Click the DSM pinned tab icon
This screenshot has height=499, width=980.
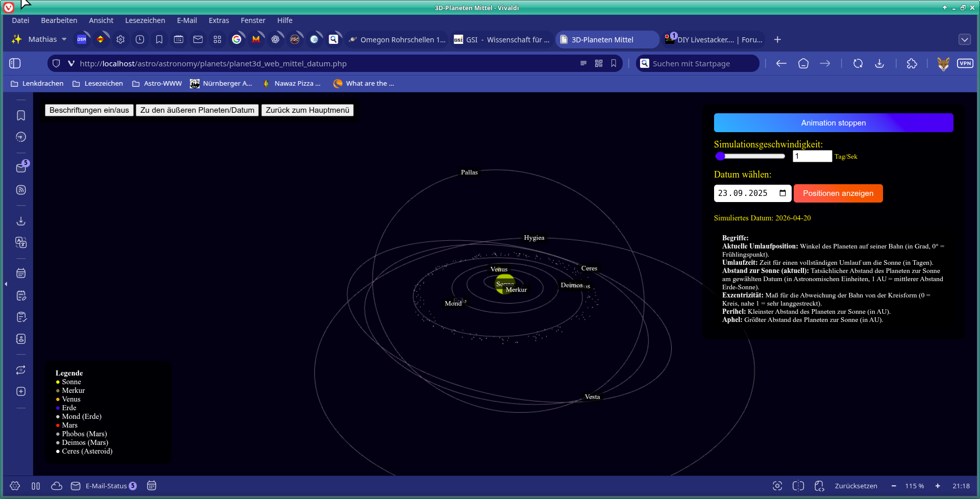coord(82,39)
